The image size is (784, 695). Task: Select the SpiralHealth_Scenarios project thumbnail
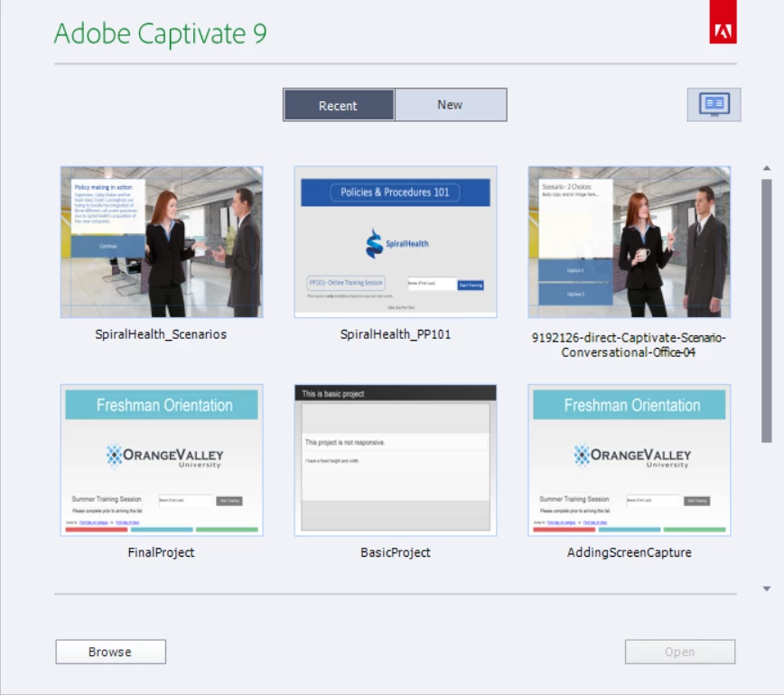pos(162,242)
